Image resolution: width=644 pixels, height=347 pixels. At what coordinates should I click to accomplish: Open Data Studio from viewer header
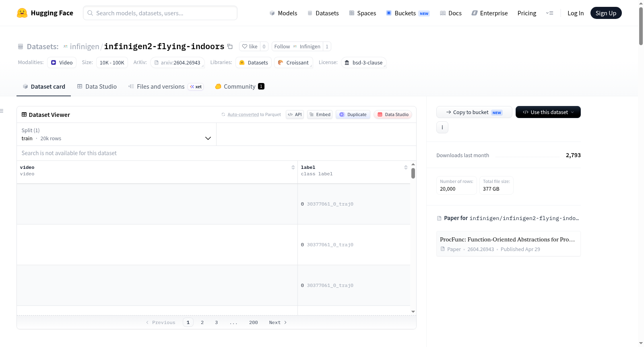393,114
